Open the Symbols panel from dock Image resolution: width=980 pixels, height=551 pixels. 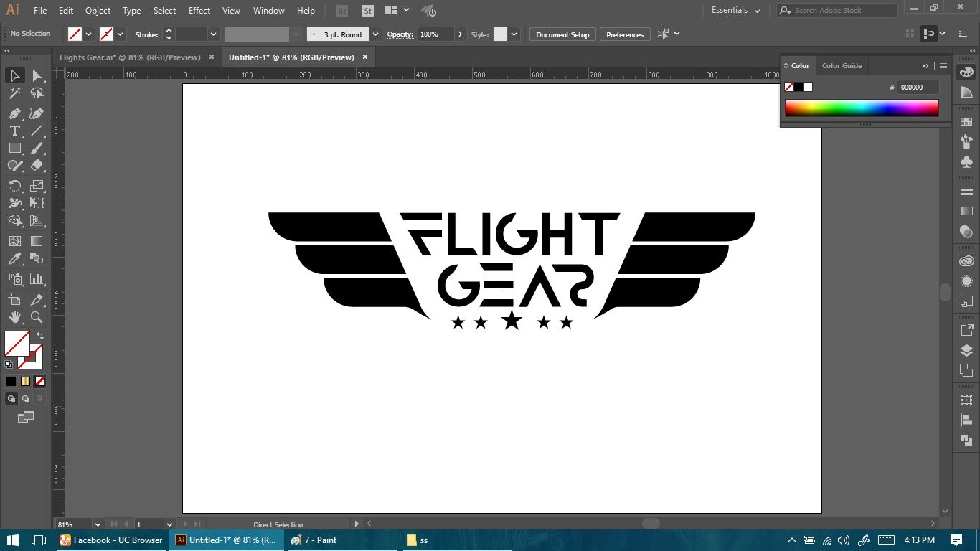point(966,162)
